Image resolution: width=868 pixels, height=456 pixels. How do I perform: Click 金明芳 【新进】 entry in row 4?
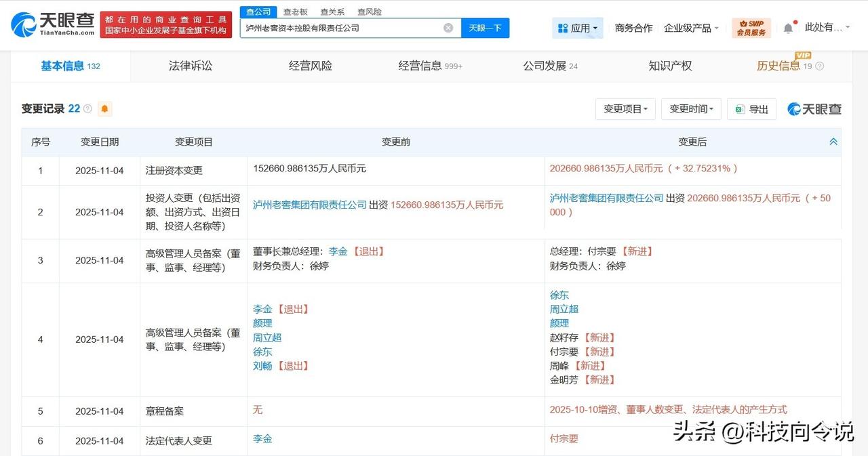click(583, 379)
